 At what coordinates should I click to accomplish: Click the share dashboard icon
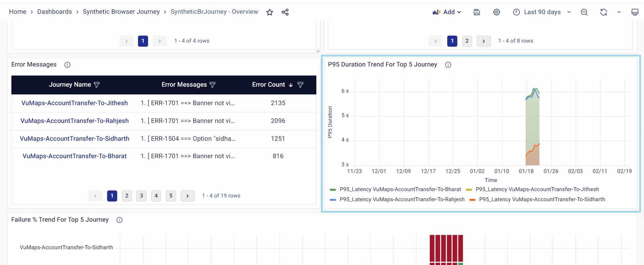click(285, 12)
